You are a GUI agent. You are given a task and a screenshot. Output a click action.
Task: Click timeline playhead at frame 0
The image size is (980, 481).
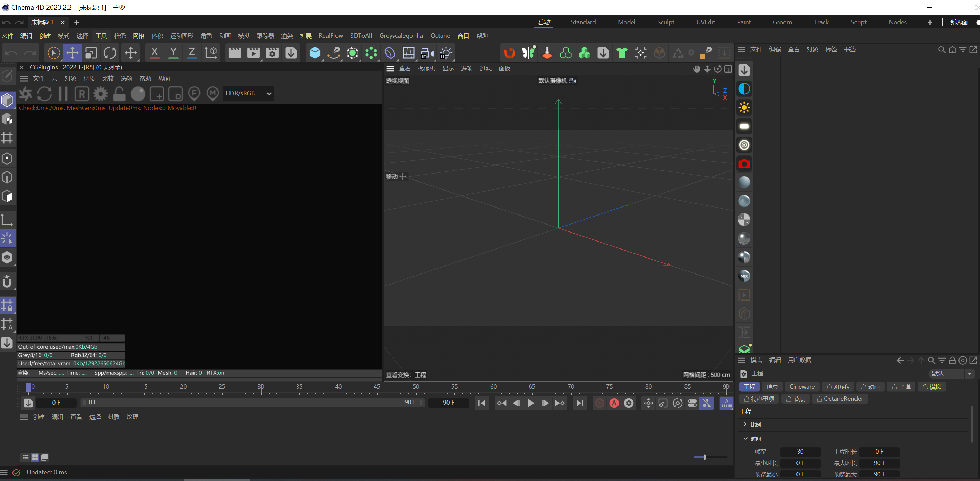28,388
